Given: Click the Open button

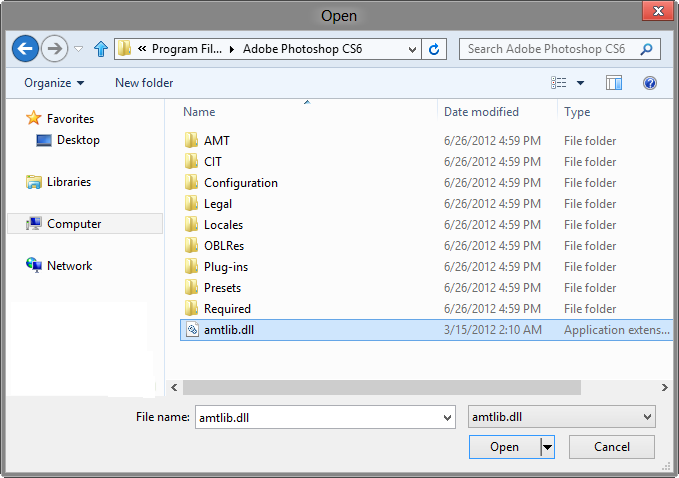Looking at the screenshot, I should coord(504,447).
